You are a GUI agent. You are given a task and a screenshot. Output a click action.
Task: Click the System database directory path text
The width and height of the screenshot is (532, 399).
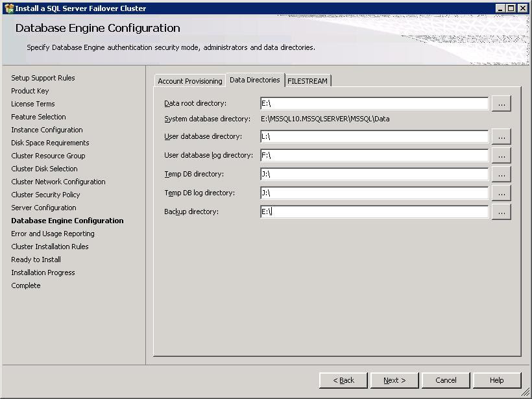(x=325, y=119)
